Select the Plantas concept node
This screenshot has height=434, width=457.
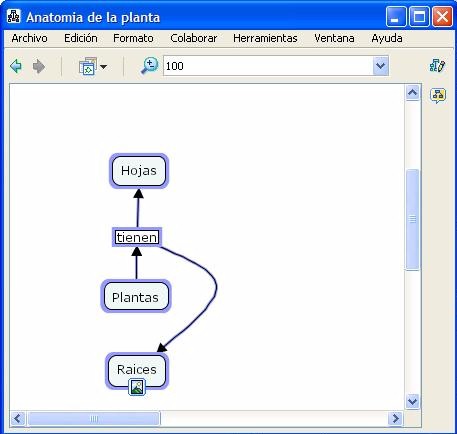tap(136, 297)
